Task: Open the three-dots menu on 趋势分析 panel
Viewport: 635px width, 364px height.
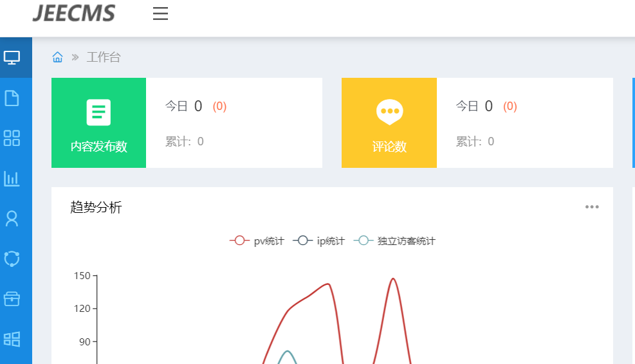Action: coord(592,207)
